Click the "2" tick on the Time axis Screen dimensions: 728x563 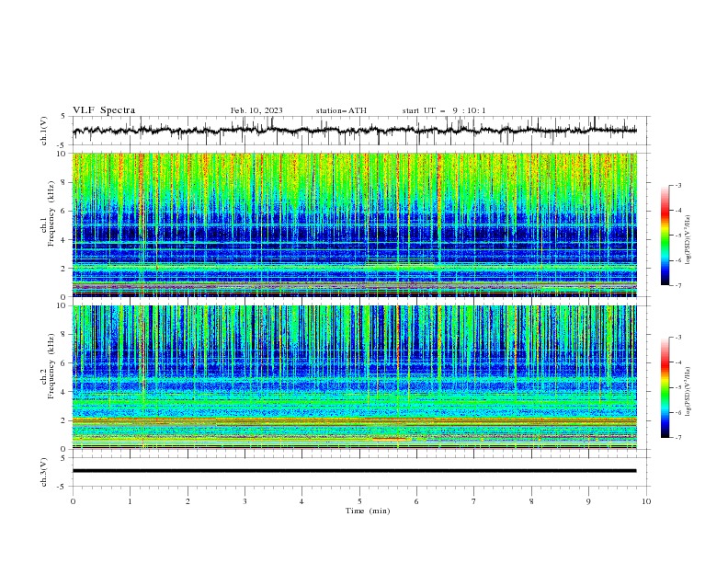(x=188, y=501)
